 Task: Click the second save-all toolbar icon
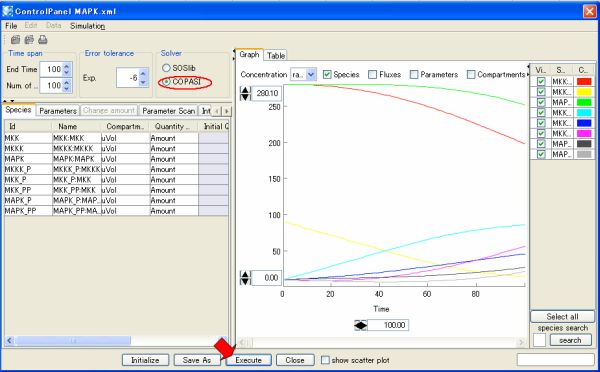pos(29,39)
